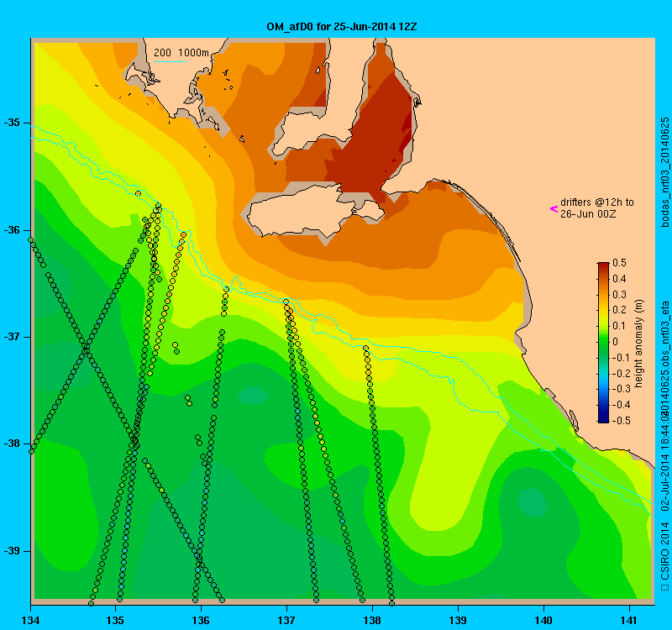Click the vertical 'CSIRO 2014' credit text
This screenshot has height=630, width=672.
(664, 549)
